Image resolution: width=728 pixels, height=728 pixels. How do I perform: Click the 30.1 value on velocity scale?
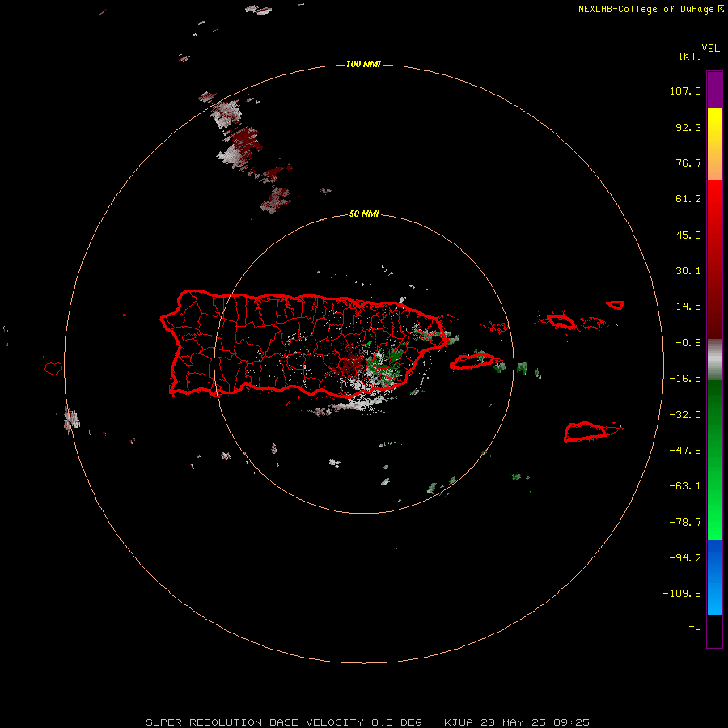click(x=688, y=271)
